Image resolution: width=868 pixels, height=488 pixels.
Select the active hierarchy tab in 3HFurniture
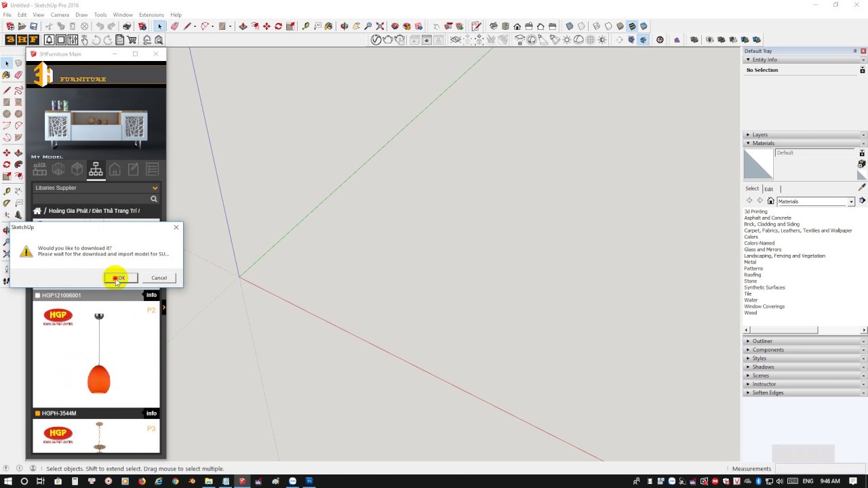click(96, 169)
